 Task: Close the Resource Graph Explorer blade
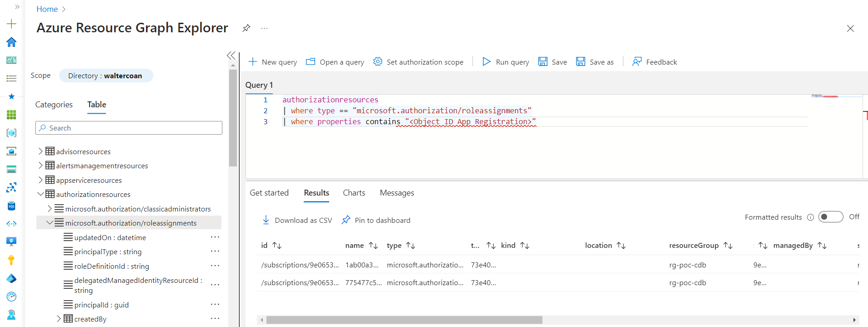[x=850, y=28]
